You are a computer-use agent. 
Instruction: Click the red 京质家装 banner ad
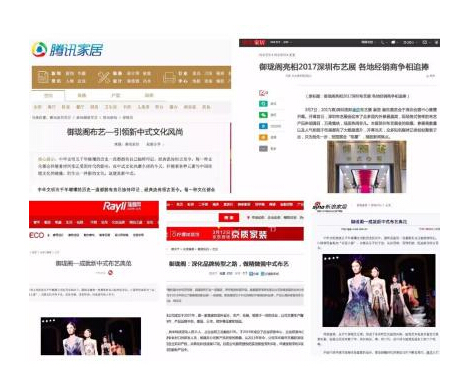[235, 234]
